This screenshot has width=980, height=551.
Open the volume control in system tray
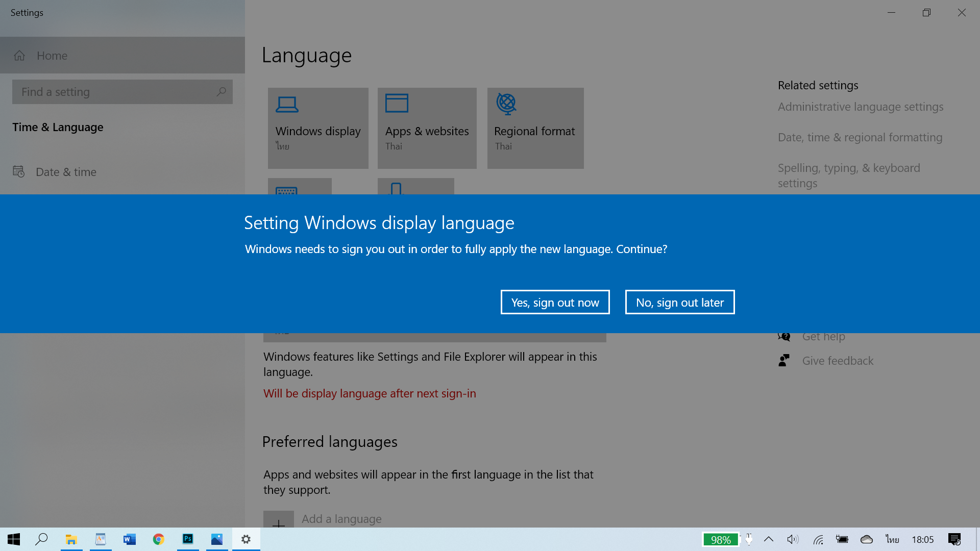click(x=793, y=539)
